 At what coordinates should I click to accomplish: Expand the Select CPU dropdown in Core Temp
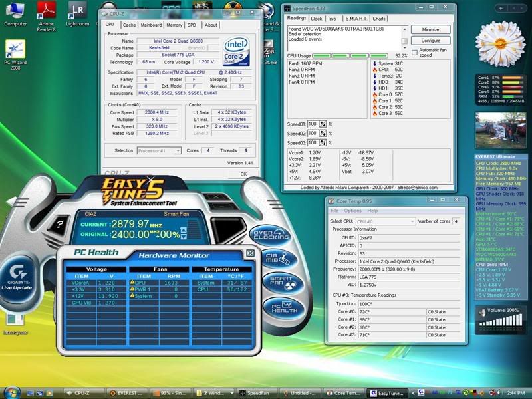coord(385,221)
